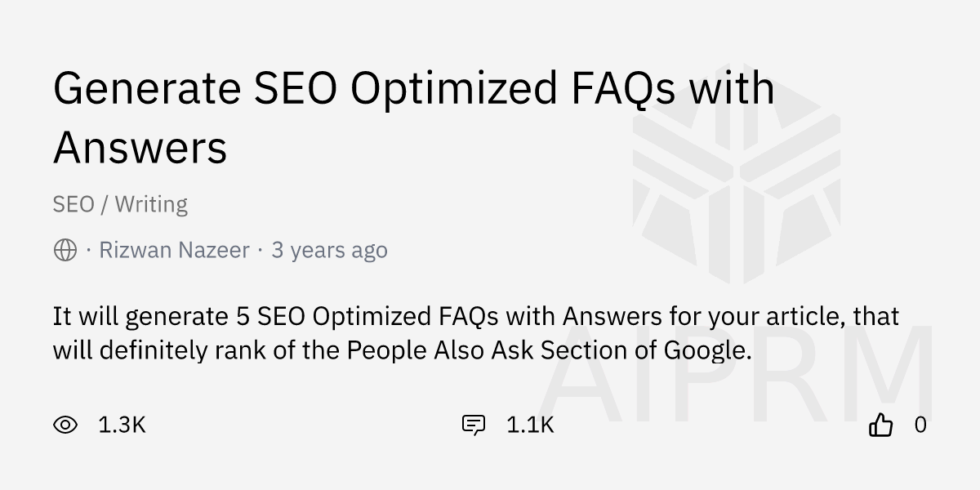The height and width of the screenshot is (490, 980).
Task: Click the globe public visibility icon
Action: pos(65,250)
